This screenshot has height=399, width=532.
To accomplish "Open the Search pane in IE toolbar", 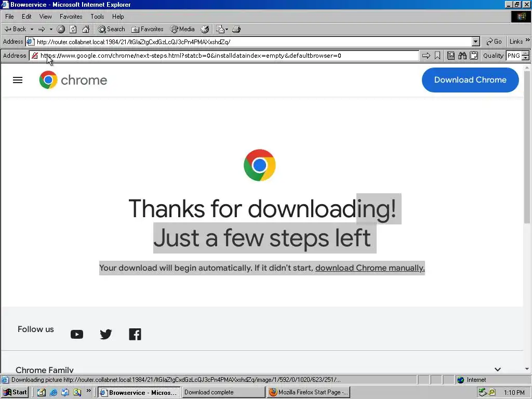I will (112, 29).
